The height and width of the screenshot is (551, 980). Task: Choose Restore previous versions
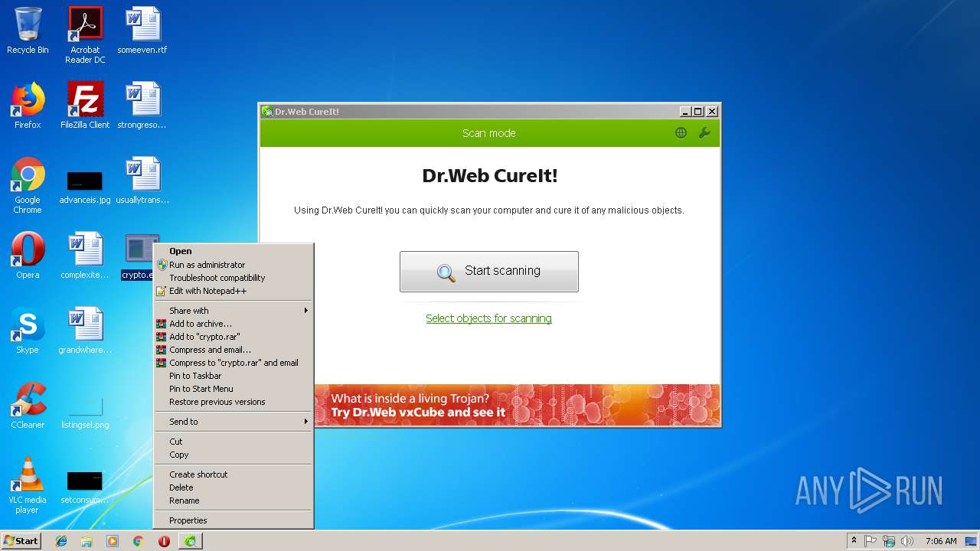(x=234, y=402)
